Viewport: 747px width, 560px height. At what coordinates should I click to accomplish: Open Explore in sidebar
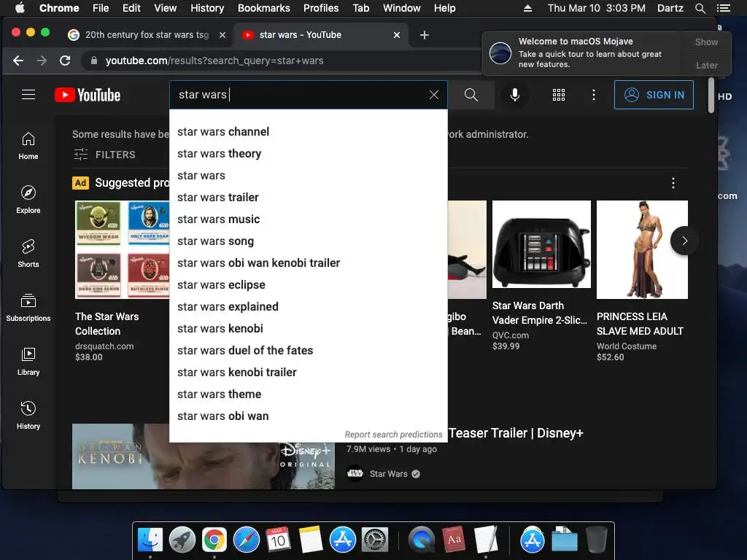[28, 200]
